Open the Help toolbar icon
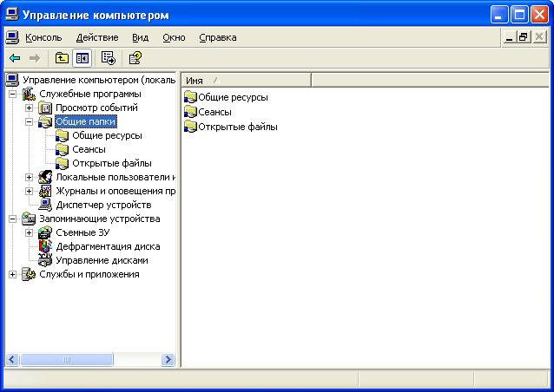The width and height of the screenshot is (554, 392). (135, 58)
